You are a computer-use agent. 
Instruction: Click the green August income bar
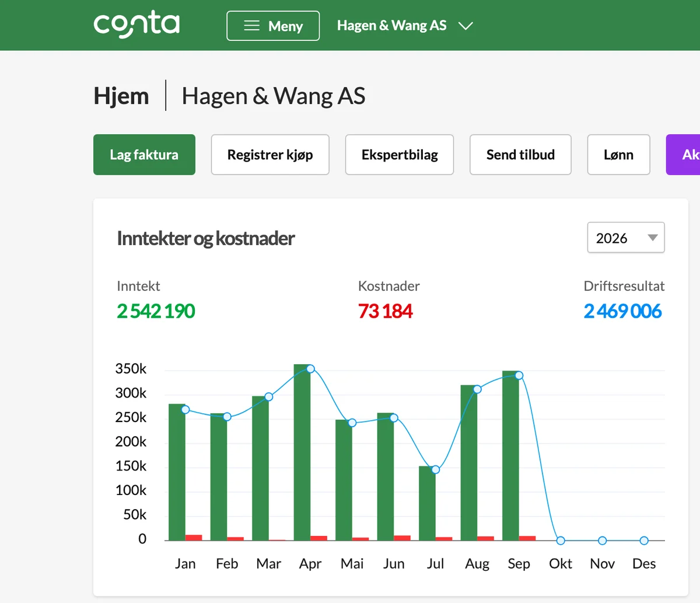[x=469, y=463]
